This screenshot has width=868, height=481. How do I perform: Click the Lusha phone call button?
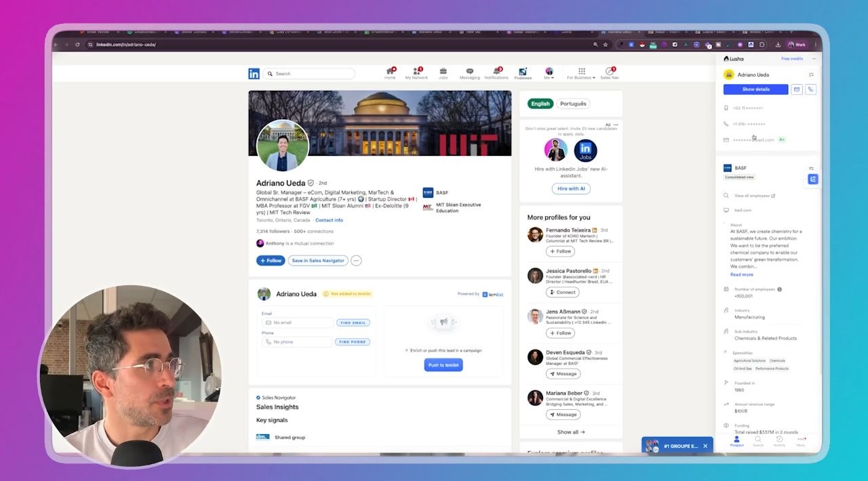[810, 89]
